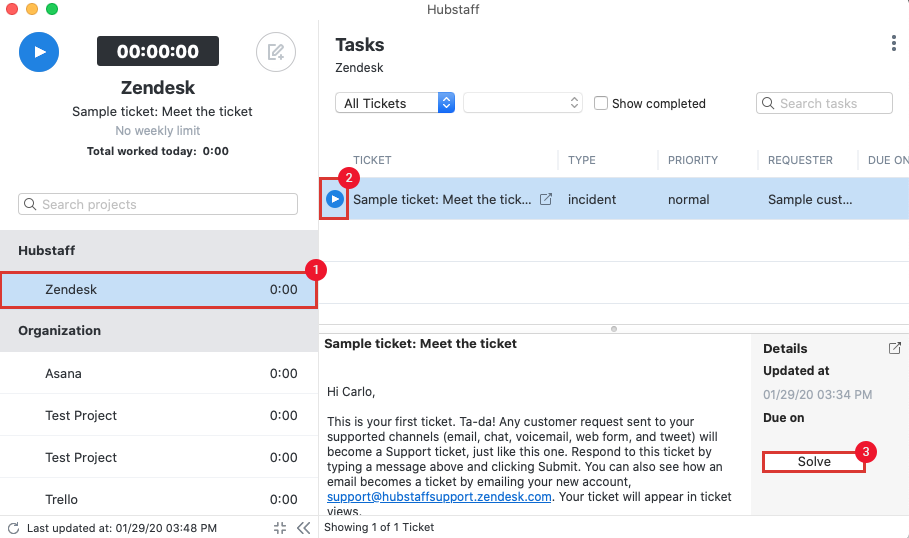Expand the All Tickets dropdown

[395, 103]
